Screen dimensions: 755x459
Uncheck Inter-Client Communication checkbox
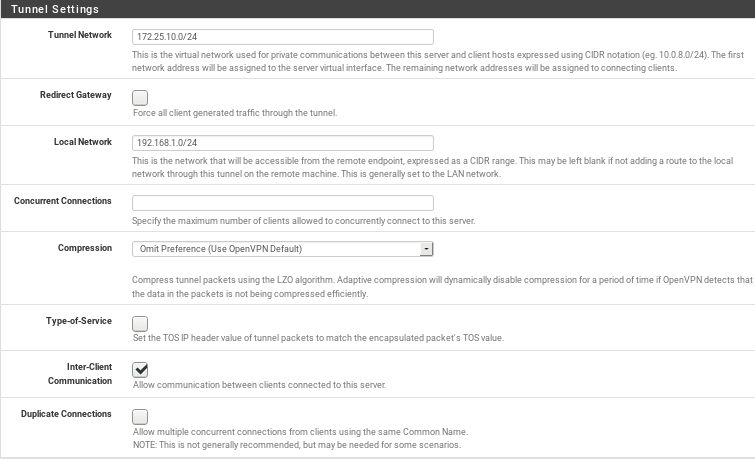coord(140,369)
